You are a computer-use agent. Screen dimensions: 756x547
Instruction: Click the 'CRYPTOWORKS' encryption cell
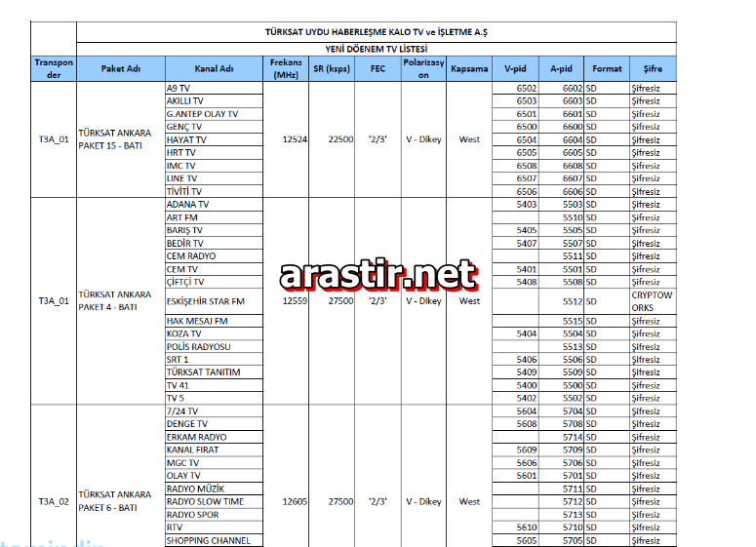(654, 301)
